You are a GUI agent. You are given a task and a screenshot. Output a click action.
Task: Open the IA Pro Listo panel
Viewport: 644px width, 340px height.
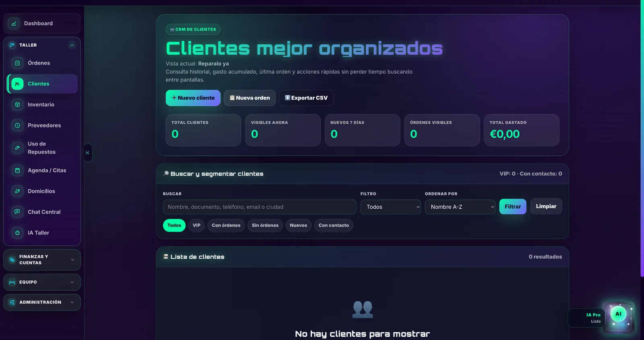[586, 318]
